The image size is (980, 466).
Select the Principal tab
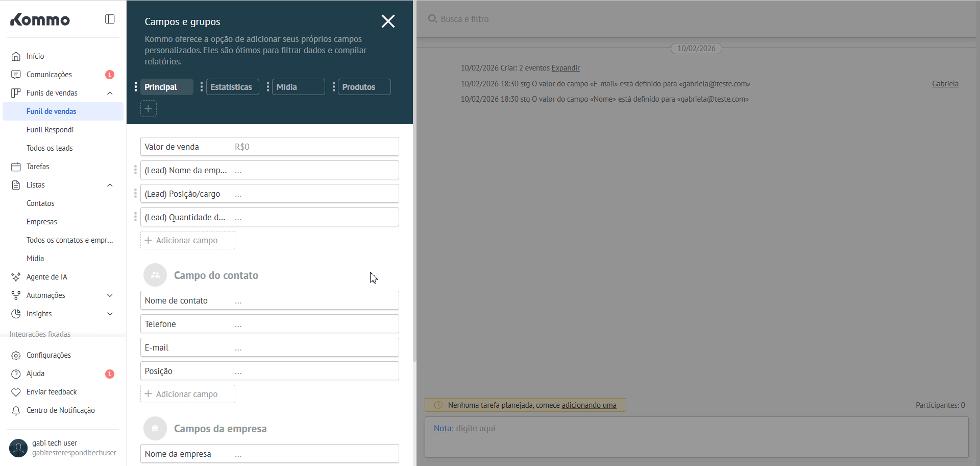tap(166, 87)
